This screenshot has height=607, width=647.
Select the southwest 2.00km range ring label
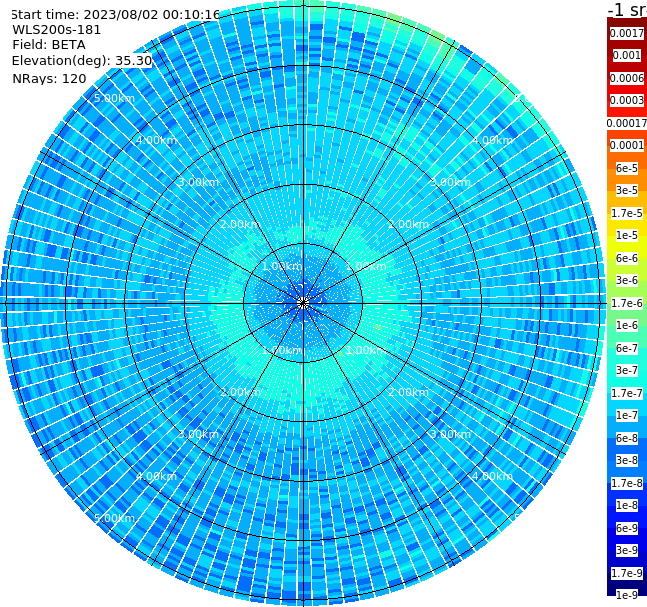[241, 392]
